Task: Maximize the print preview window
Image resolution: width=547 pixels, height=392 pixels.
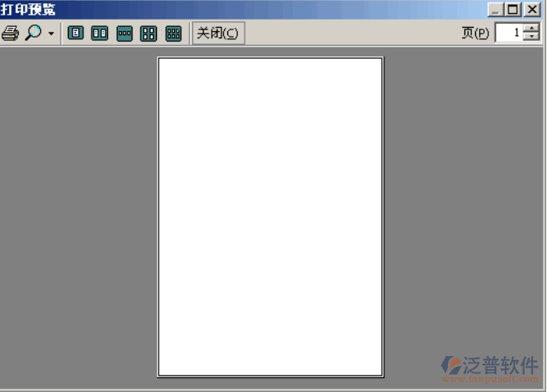Action: pyautogui.click(x=513, y=10)
